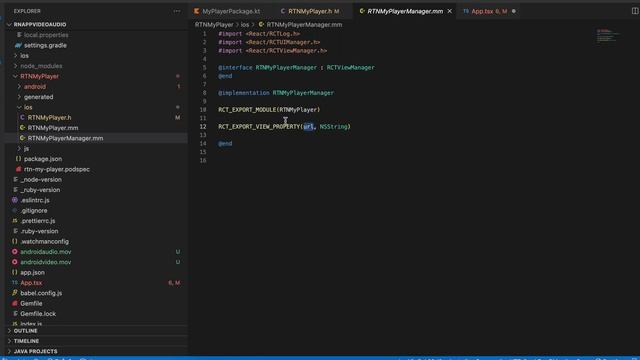640x360 pixels.
Task: Open app.json file
Action: (x=33, y=272)
